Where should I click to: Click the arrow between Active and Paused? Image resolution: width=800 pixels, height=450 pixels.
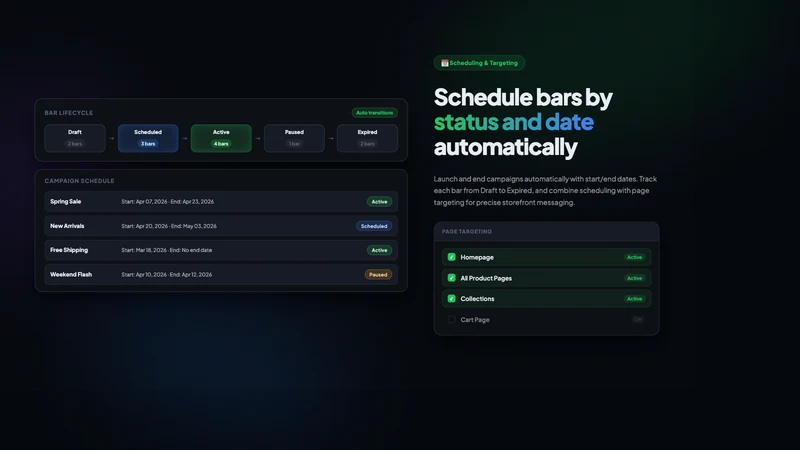[x=258, y=138]
